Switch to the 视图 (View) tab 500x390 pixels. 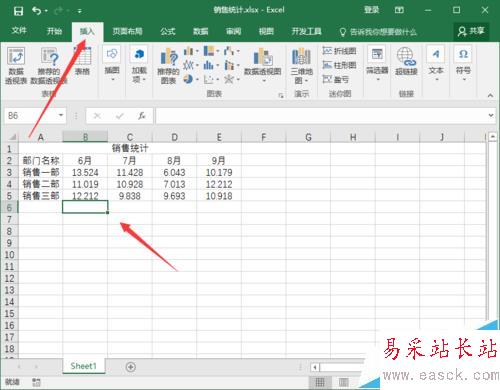coord(266,31)
